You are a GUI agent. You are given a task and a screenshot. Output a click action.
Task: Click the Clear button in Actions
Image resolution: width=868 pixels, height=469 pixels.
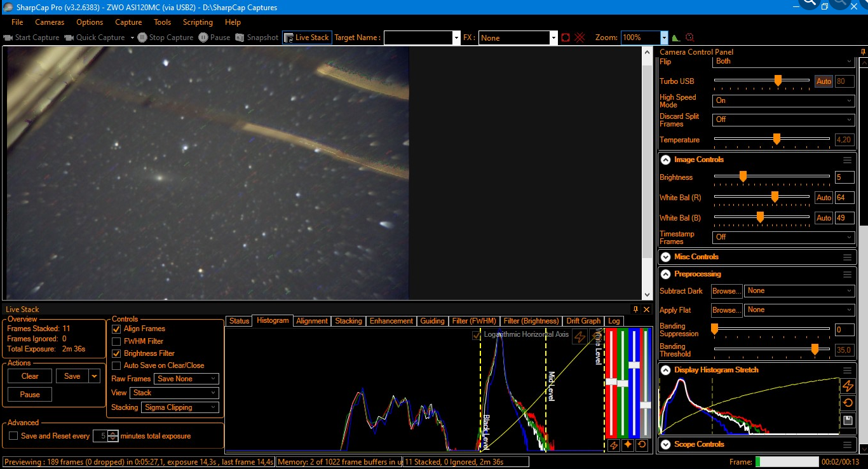coord(30,376)
